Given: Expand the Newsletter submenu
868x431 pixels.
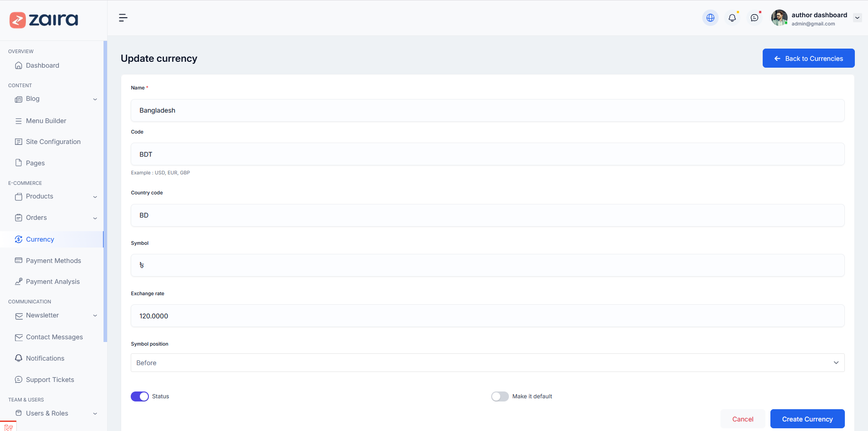Looking at the screenshot, I should [x=95, y=316].
